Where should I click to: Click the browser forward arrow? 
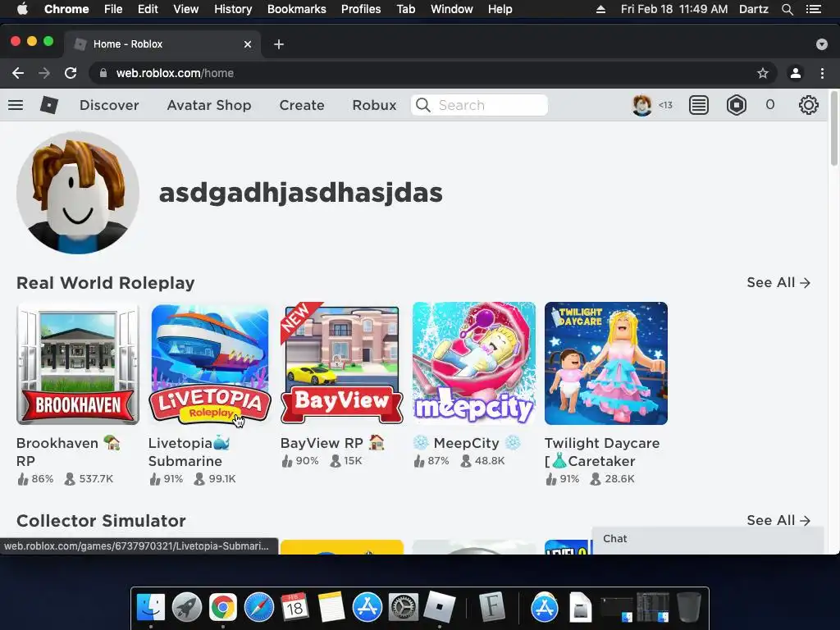pyautogui.click(x=44, y=73)
